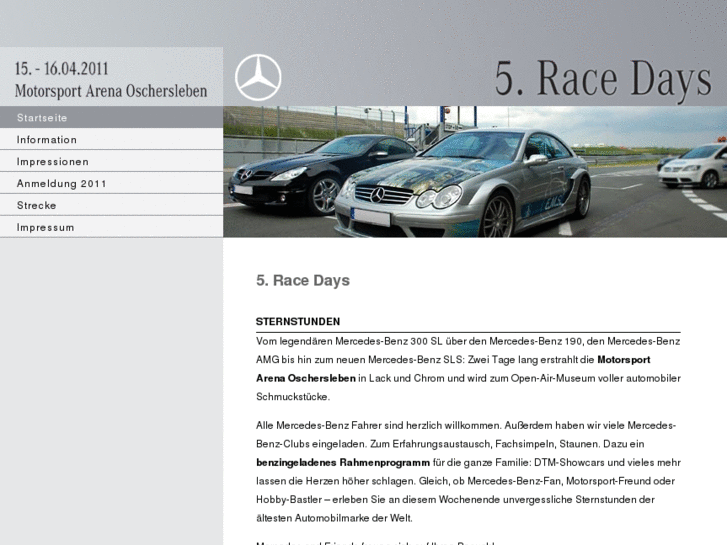The width and height of the screenshot is (727, 545).
Task: Click the '15. - 16.04.2011' date text
Action: (62, 69)
